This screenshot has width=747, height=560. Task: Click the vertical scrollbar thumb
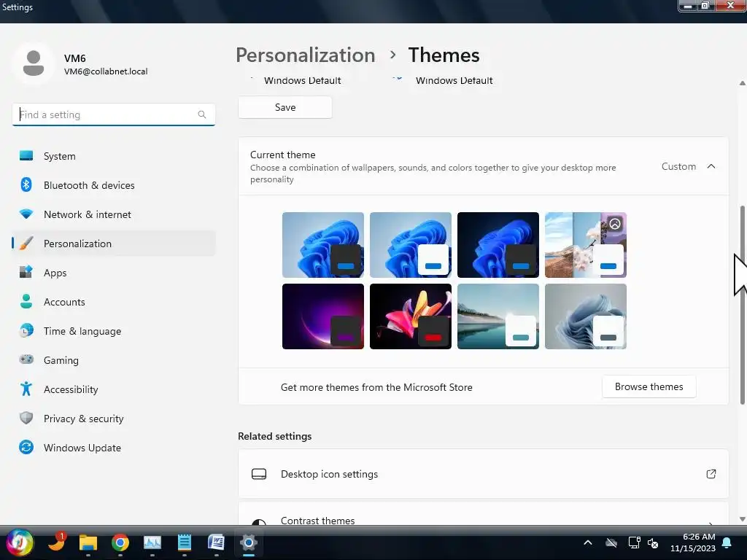pos(742,305)
